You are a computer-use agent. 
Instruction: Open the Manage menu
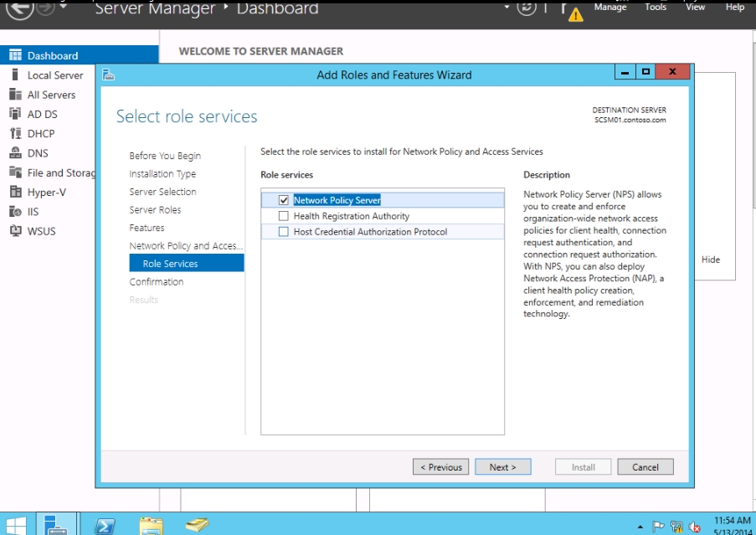click(x=609, y=7)
